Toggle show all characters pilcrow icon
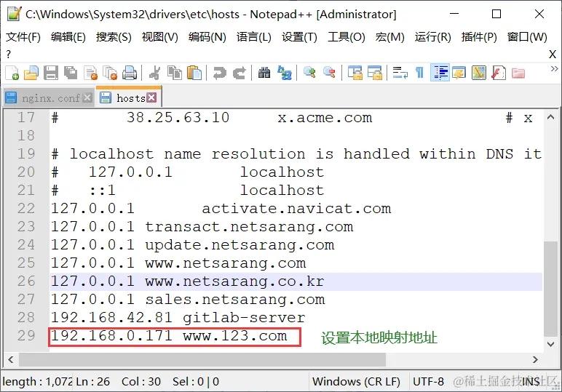 pyautogui.click(x=420, y=73)
